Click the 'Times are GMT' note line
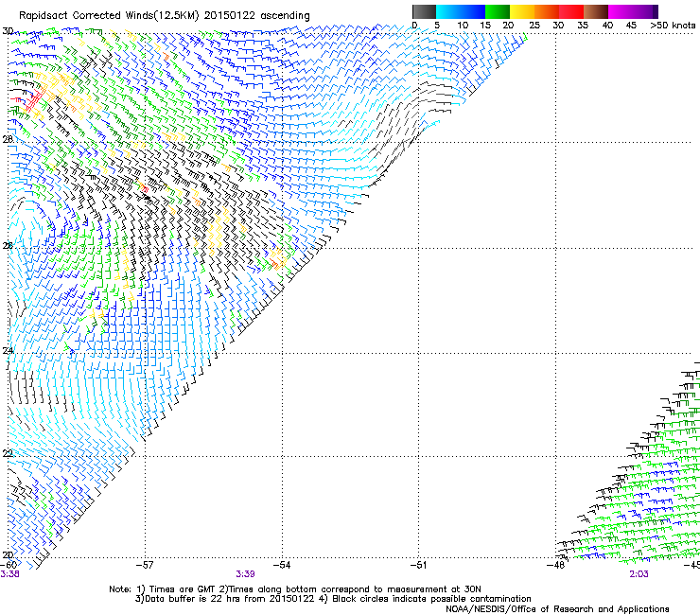The height and width of the screenshot is (615, 700). click(295, 589)
